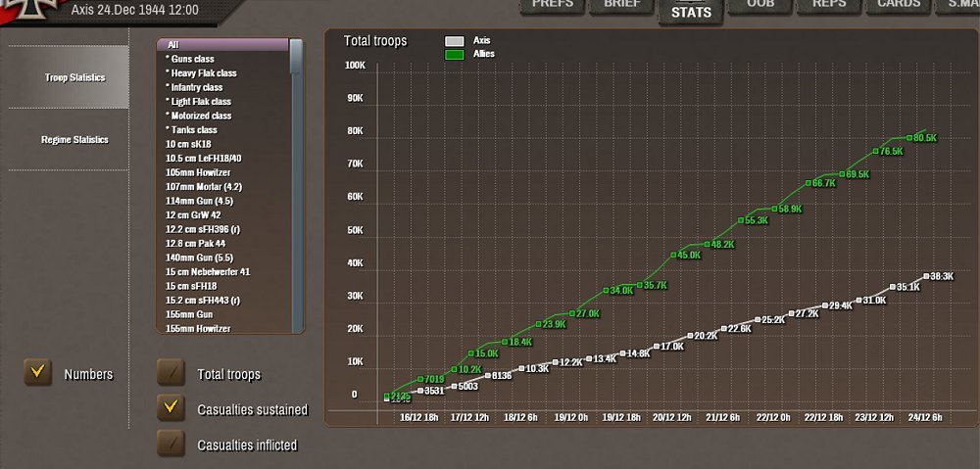Click the Axis date and time header
The height and width of the screenshot is (469, 980).
(x=135, y=10)
